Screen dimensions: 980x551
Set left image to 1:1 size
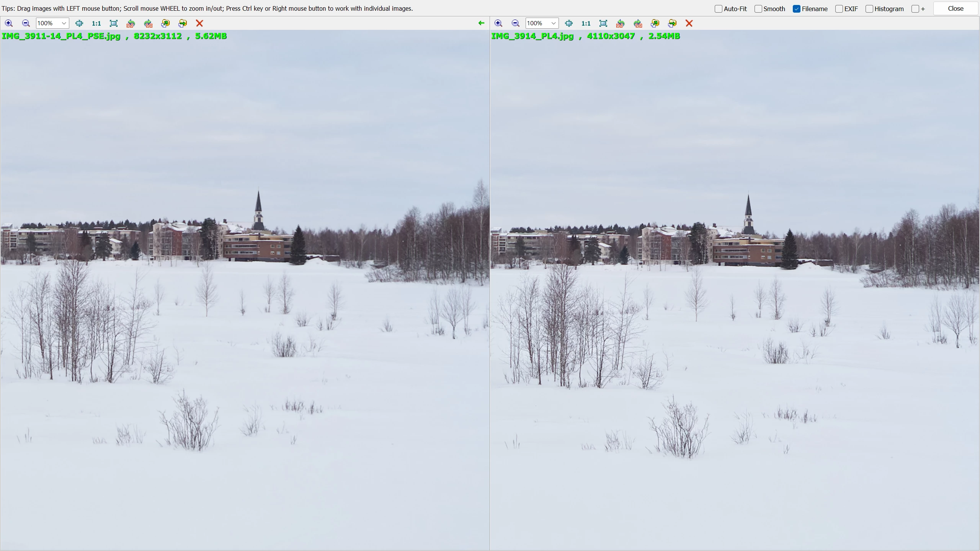pyautogui.click(x=96, y=23)
